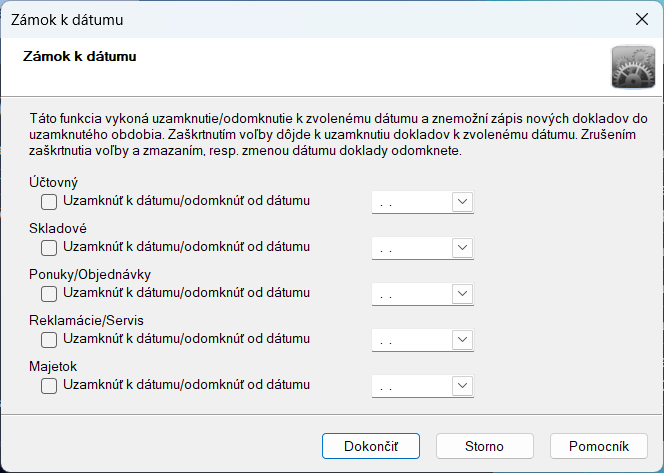Focus the Skladové date input field
The image size is (664, 473).
(x=411, y=248)
